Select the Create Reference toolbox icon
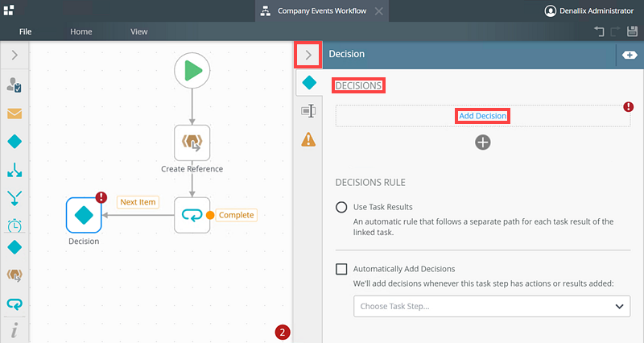Screen dimensions: 644x343 point(14,275)
